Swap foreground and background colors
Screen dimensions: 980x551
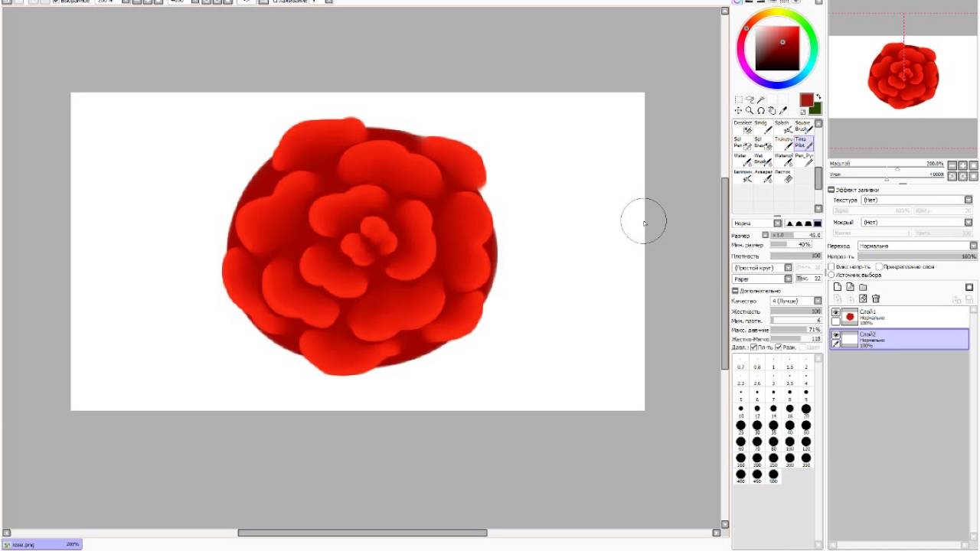[x=818, y=96]
